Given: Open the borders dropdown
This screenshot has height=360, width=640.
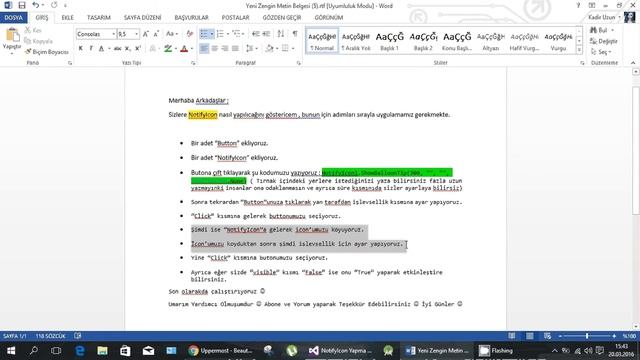Looking at the screenshot, I should coord(293,49).
